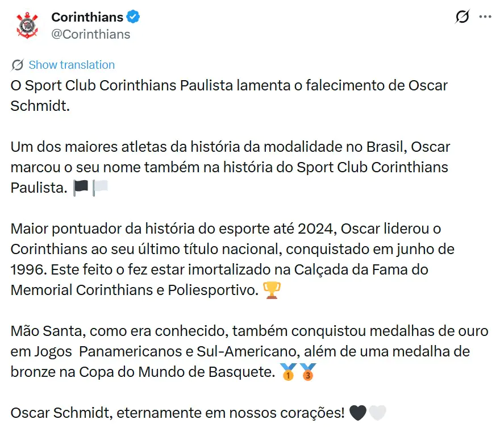Click the Corinthians club crest avatar
The image size is (504, 436).
27,26
